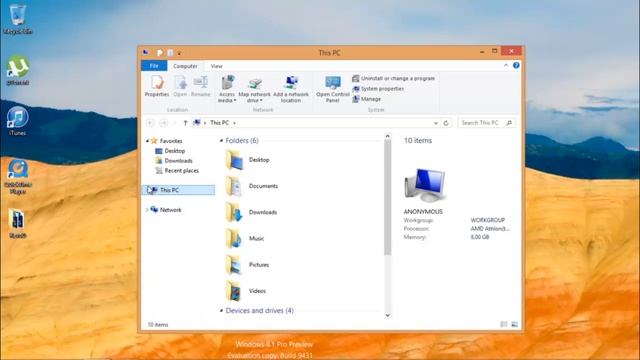Switch to the View ribbon tab
The width and height of the screenshot is (640, 360).
216,66
